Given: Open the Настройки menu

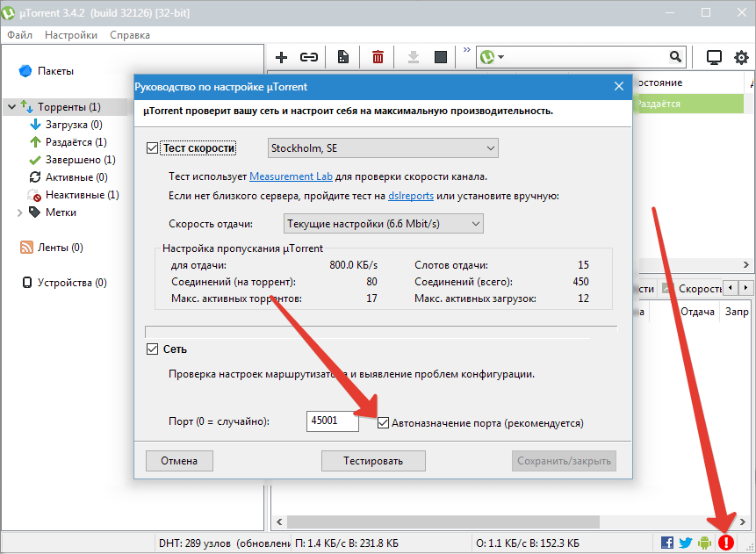Looking at the screenshot, I should [x=71, y=35].
